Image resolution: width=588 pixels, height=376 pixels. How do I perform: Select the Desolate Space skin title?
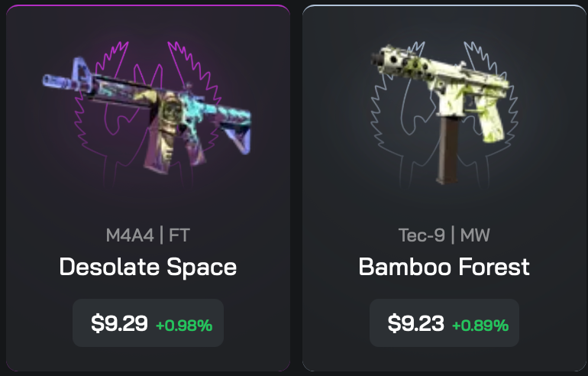[x=147, y=267]
